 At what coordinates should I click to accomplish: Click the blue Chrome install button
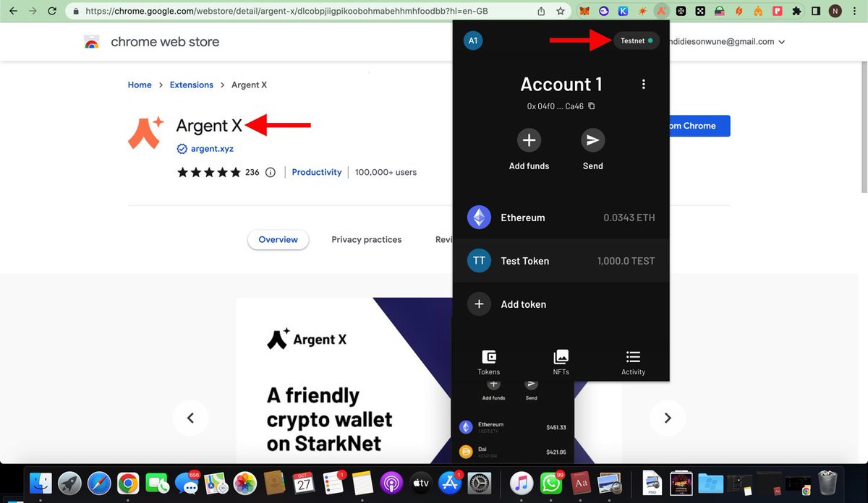(699, 126)
